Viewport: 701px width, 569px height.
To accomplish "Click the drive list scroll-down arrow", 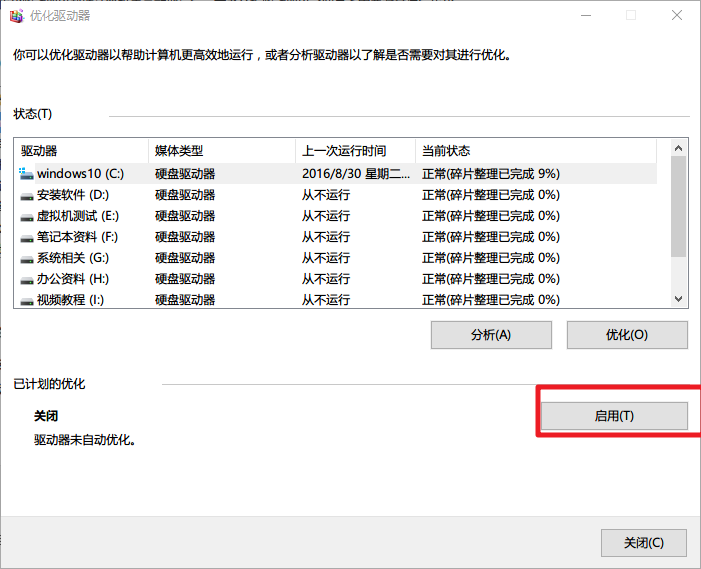I will click(x=678, y=298).
